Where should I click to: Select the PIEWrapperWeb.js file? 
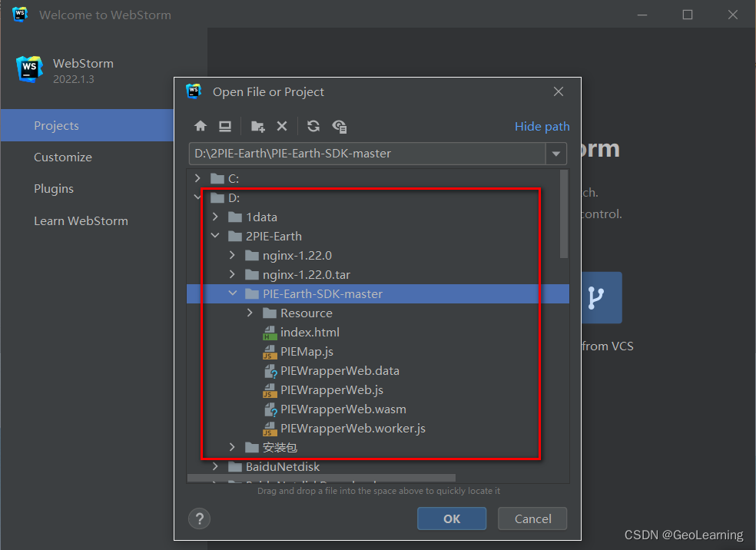click(332, 390)
